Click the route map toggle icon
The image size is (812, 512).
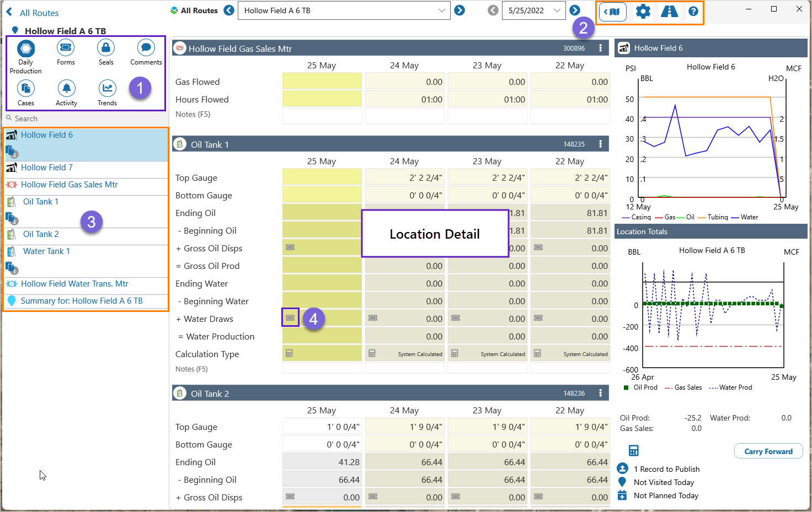(x=612, y=12)
